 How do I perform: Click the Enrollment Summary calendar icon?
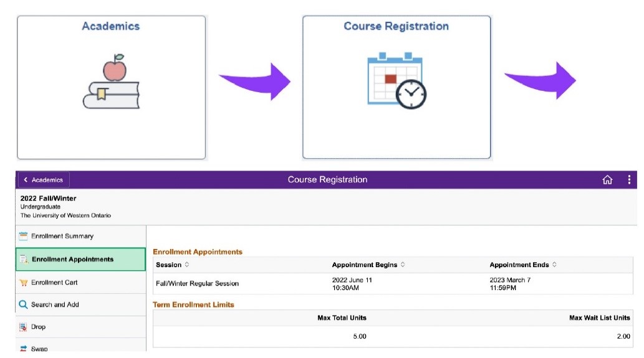[x=24, y=236]
